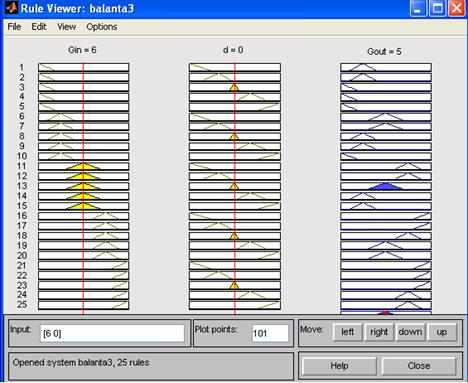
Task: Select rule number 8
Action: pos(22,136)
